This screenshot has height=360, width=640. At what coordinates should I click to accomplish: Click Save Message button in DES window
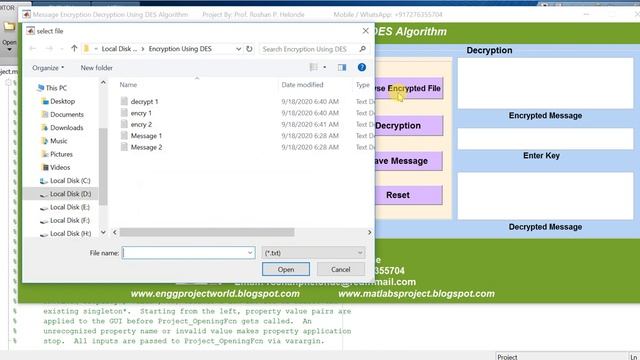coord(409,161)
